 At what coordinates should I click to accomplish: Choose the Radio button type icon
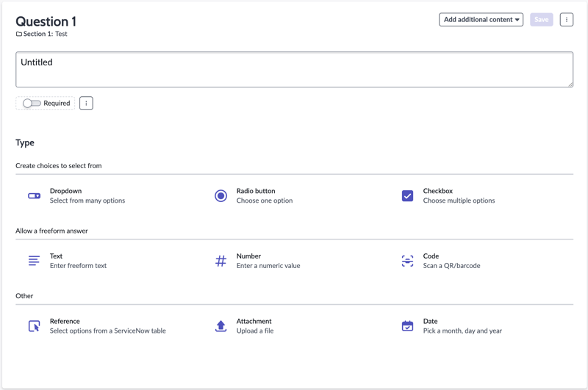pyautogui.click(x=221, y=196)
